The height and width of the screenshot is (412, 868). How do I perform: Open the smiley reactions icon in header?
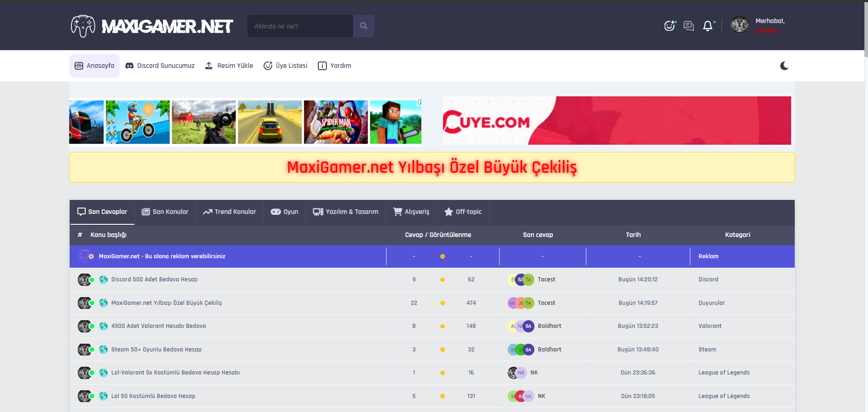coord(670,26)
